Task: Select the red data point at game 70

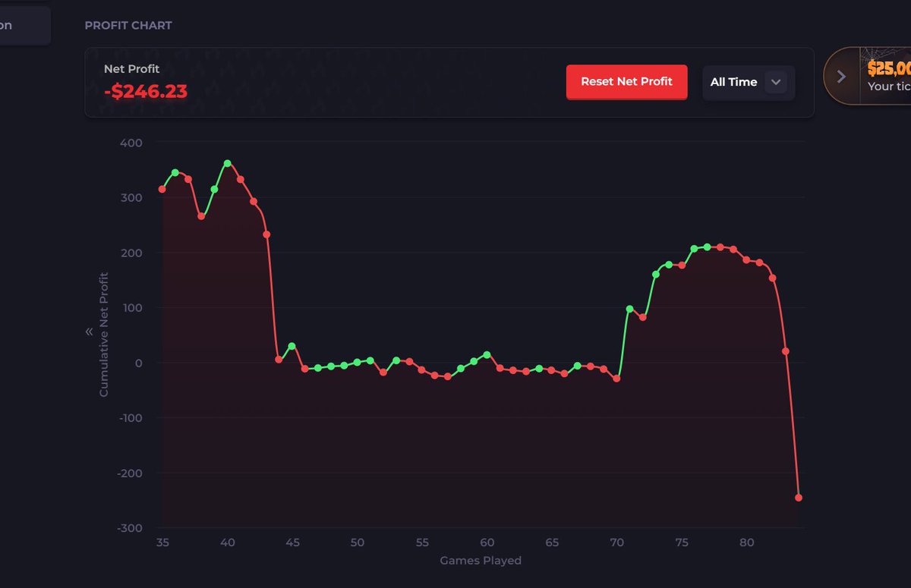Action: coord(616,378)
